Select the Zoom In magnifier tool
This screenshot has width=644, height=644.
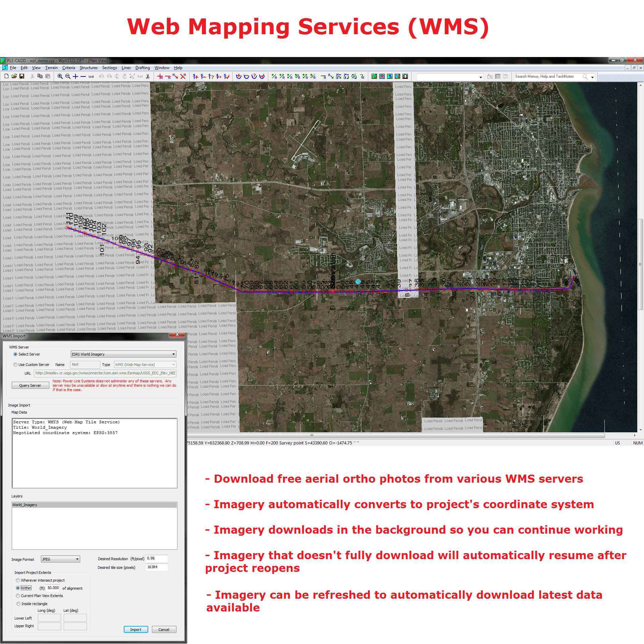click(60, 76)
